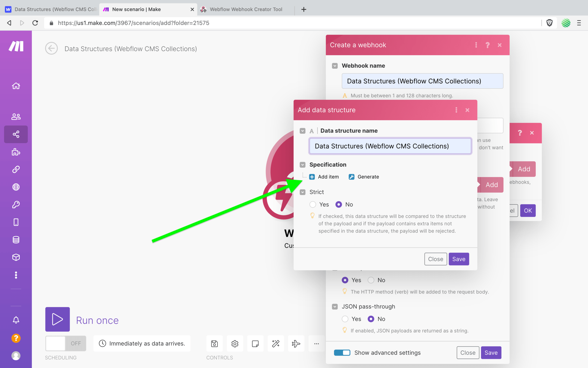The width and height of the screenshot is (588, 368).
Task: Open scenario settings with the gear icon
Action: click(x=235, y=343)
